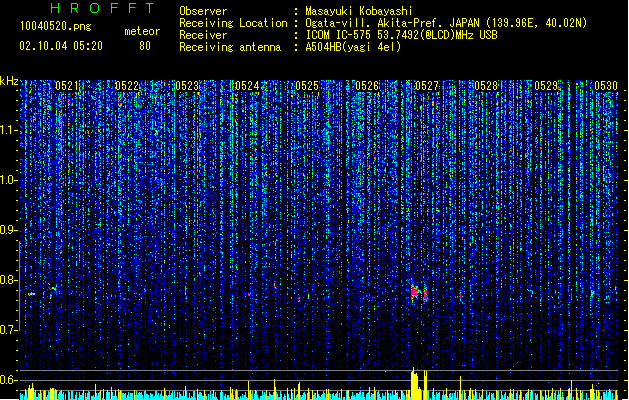Viewport: 629px width, 400px height.
Task: Click the Receiver field label
Action: click(x=203, y=35)
